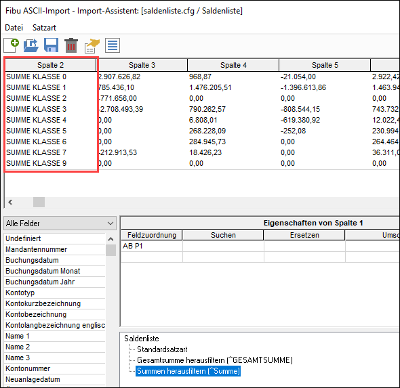Click left scroll arrow of horizontal scrollbar
The width and height of the screenshot is (400, 388).
pos(10,202)
